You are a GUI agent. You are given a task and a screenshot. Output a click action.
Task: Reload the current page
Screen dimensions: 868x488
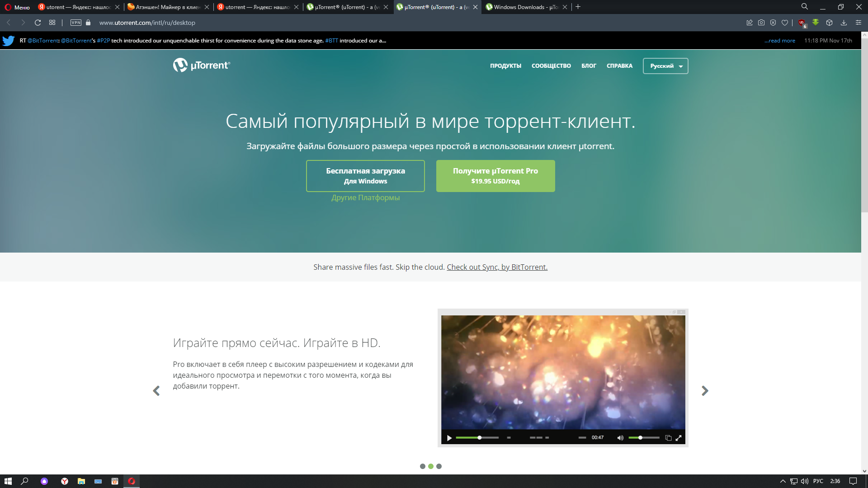pos(38,23)
